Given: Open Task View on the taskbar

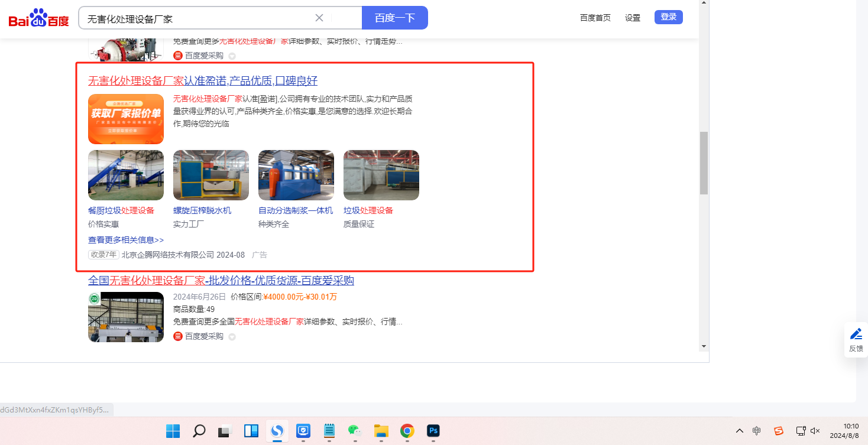Looking at the screenshot, I should [225, 431].
